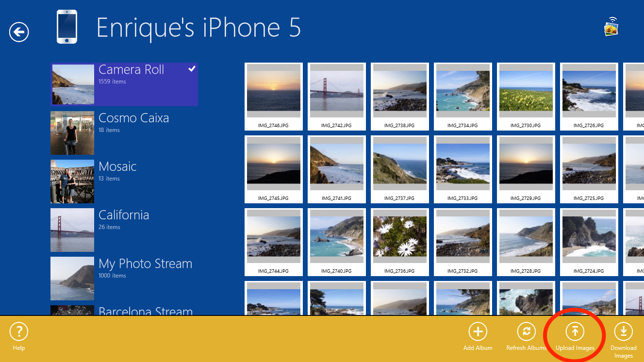644x362 pixels.
Task: Select photo IMG_2729.JPG
Action: [526, 169]
